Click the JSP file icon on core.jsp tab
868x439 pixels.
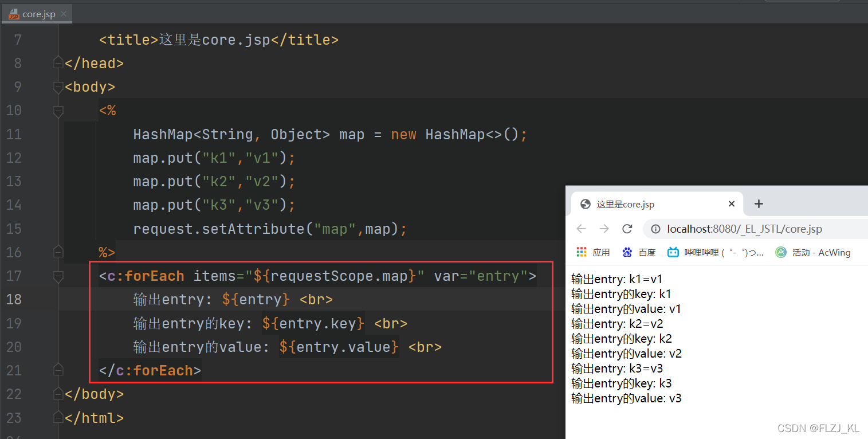tap(13, 14)
